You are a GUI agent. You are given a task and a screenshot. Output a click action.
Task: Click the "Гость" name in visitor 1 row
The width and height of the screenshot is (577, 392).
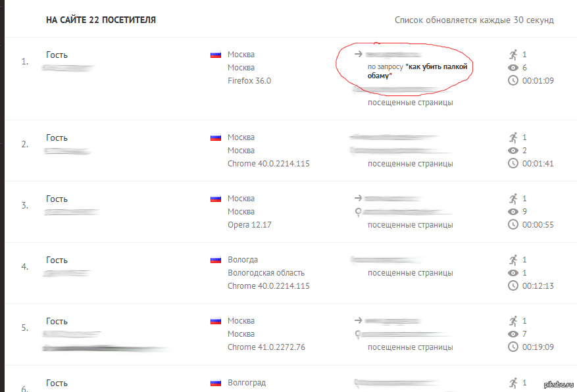pos(57,55)
